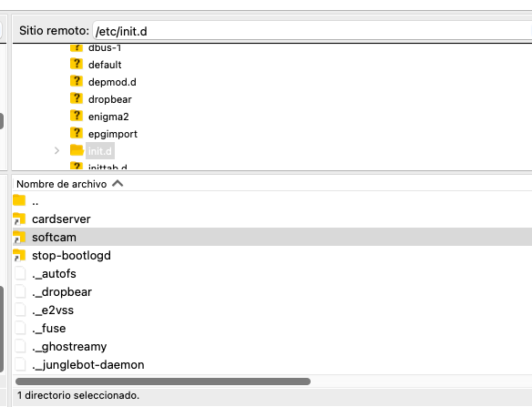Image resolution: width=532 pixels, height=407 pixels.
Task: Click the parent directory folder icon
Action: 19,200
